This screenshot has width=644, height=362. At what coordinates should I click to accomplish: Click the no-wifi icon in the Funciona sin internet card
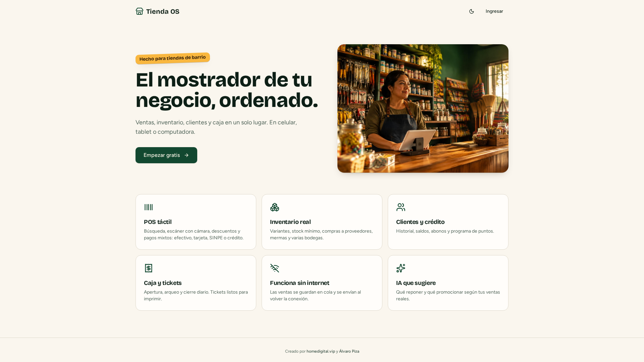click(x=275, y=268)
